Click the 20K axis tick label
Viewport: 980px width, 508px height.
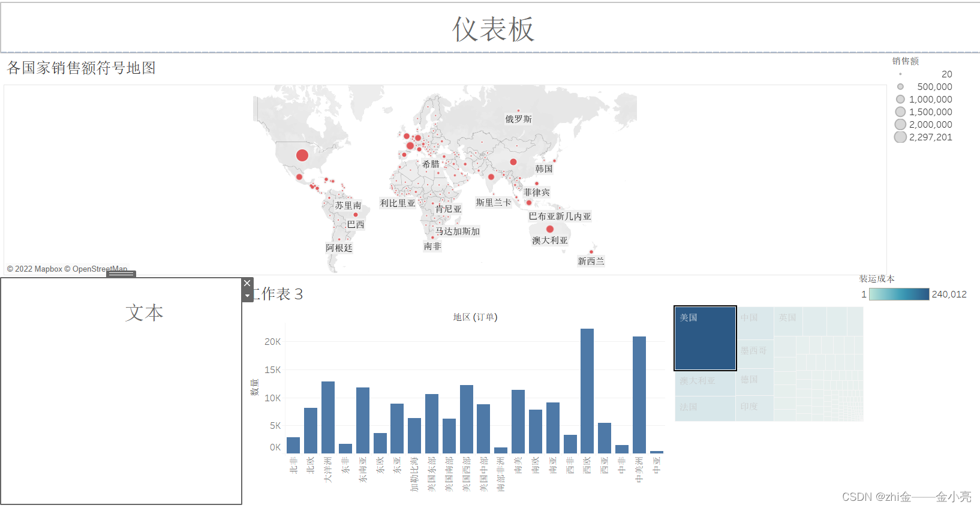(272, 341)
